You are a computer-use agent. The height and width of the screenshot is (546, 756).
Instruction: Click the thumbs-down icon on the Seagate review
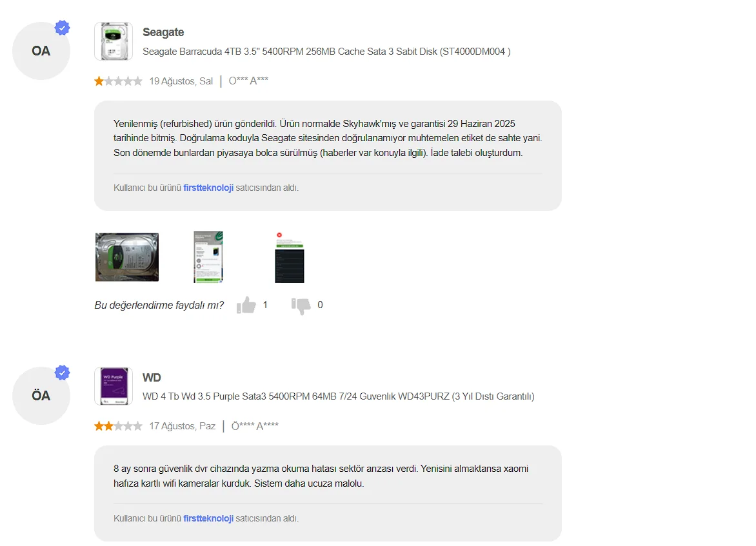click(301, 306)
